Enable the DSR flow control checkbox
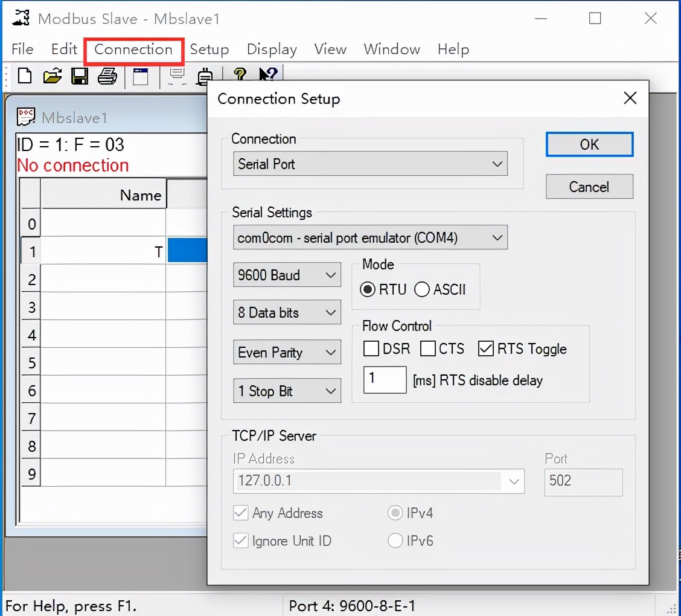 point(371,349)
